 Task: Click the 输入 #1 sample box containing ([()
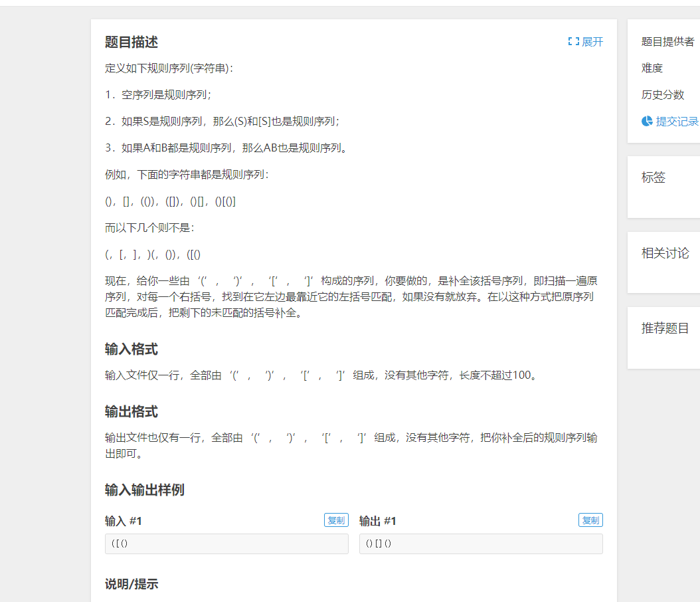(x=226, y=544)
